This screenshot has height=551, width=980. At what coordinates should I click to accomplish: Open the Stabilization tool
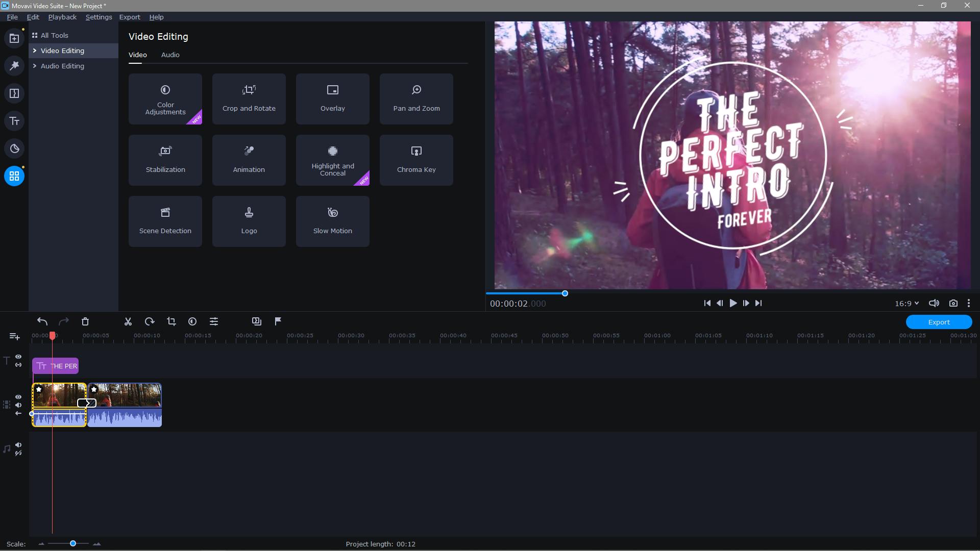pos(165,160)
